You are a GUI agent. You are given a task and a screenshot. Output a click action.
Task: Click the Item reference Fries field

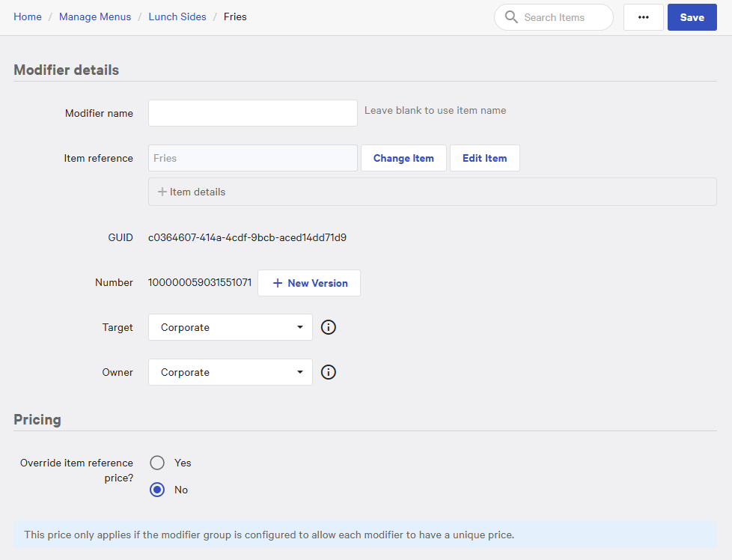pos(252,158)
